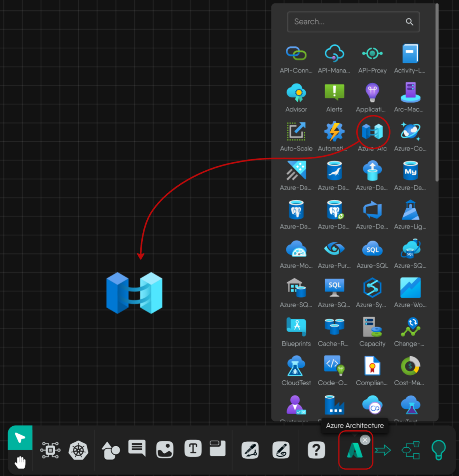The height and width of the screenshot is (476, 459).
Task: Select the text T tool
Action: click(x=193, y=449)
